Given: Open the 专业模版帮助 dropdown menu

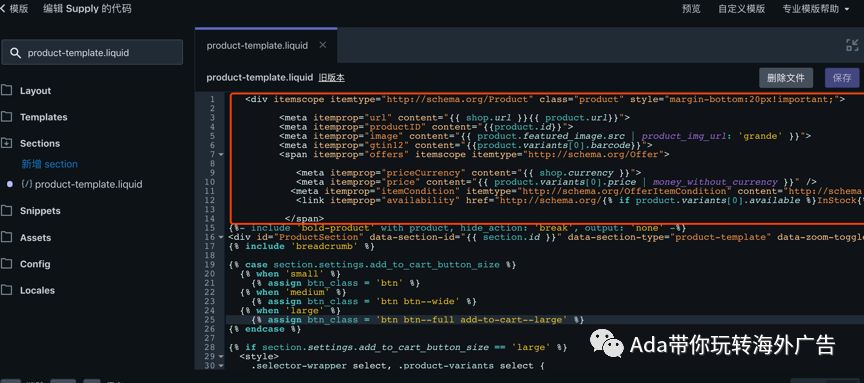Looking at the screenshot, I should point(816,9).
